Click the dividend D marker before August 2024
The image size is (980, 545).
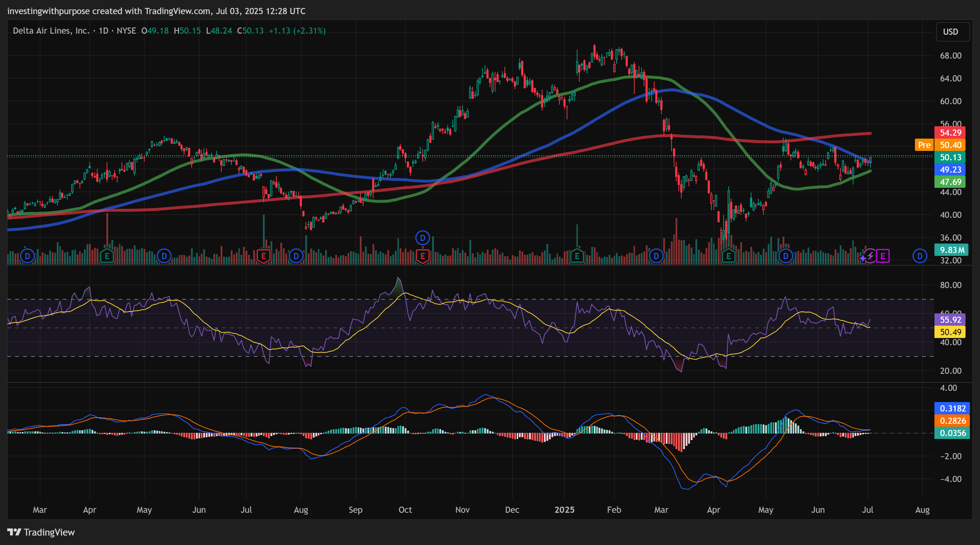[x=296, y=256]
